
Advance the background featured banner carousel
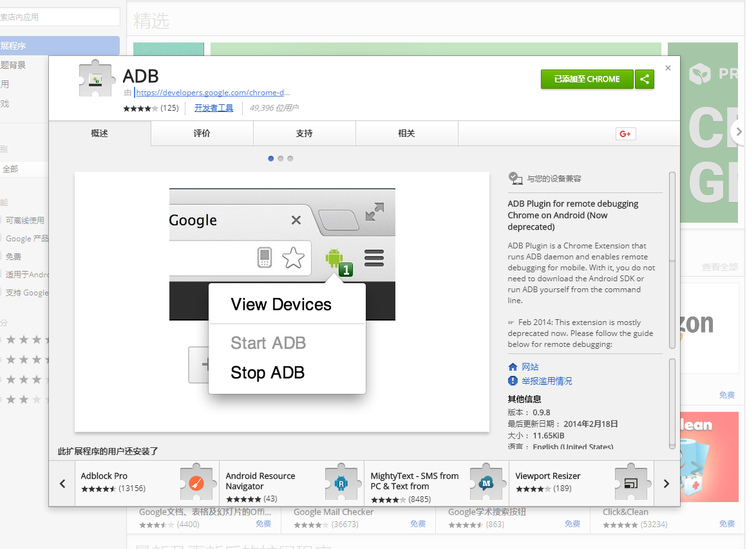[738, 131]
